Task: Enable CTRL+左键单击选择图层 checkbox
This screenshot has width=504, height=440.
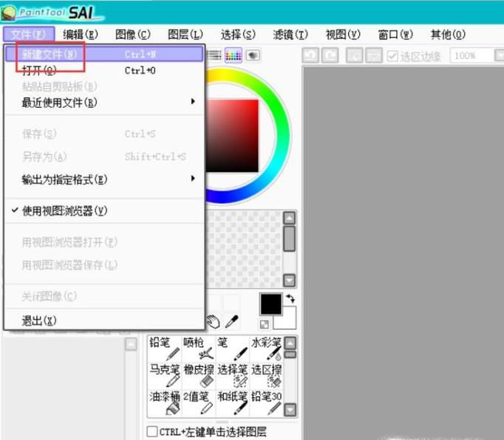Action: (x=152, y=431)
